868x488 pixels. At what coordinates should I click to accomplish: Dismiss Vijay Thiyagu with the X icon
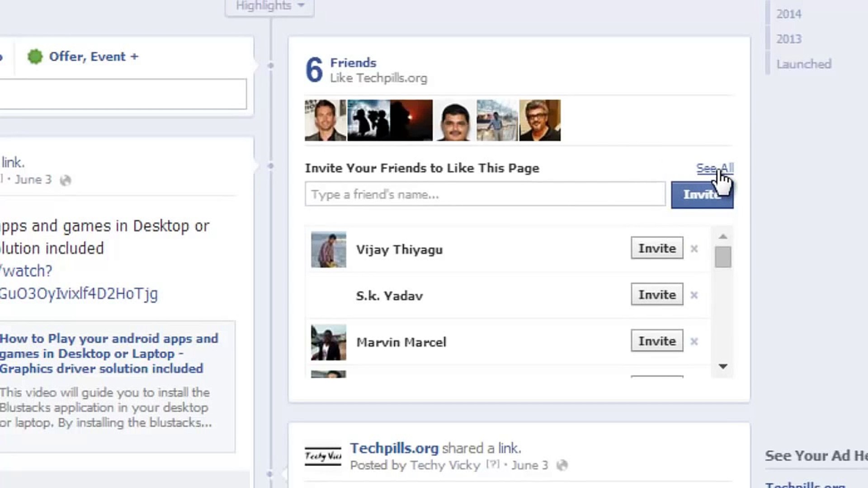click(694, 249)
